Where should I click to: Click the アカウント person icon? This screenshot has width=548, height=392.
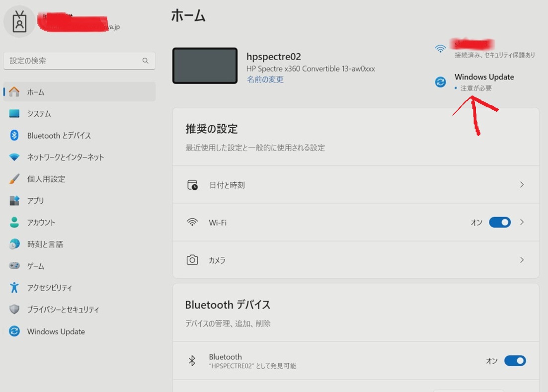(x=14, y=222)
